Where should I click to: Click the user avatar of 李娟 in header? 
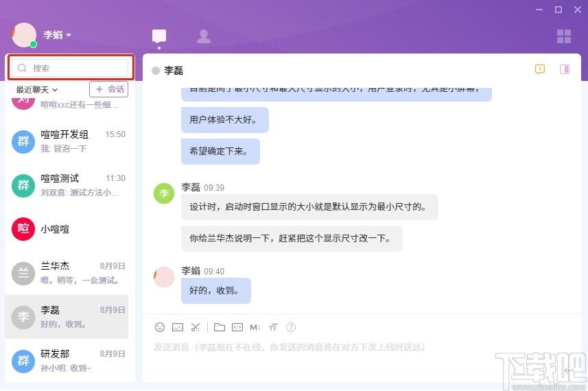(x=23, y=35)
